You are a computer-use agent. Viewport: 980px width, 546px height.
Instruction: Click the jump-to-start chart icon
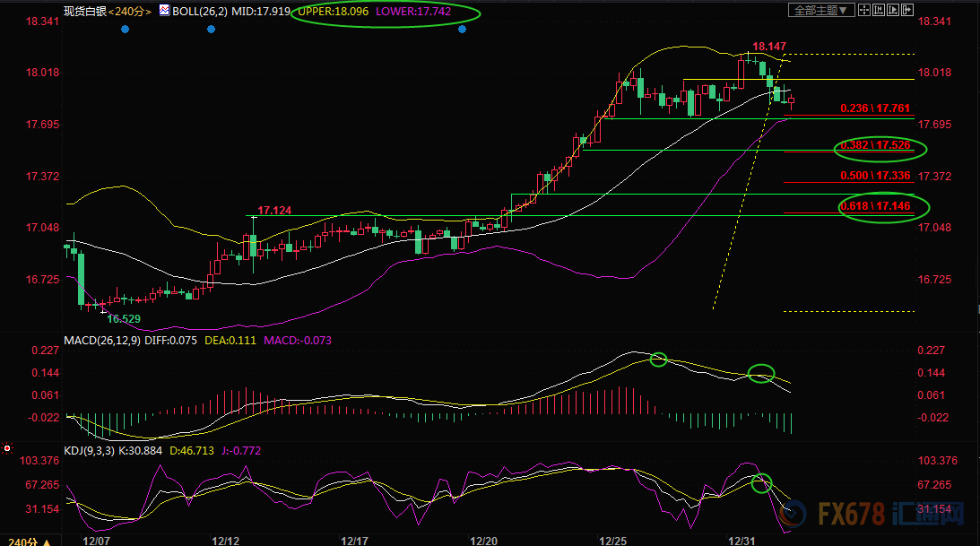879,10
